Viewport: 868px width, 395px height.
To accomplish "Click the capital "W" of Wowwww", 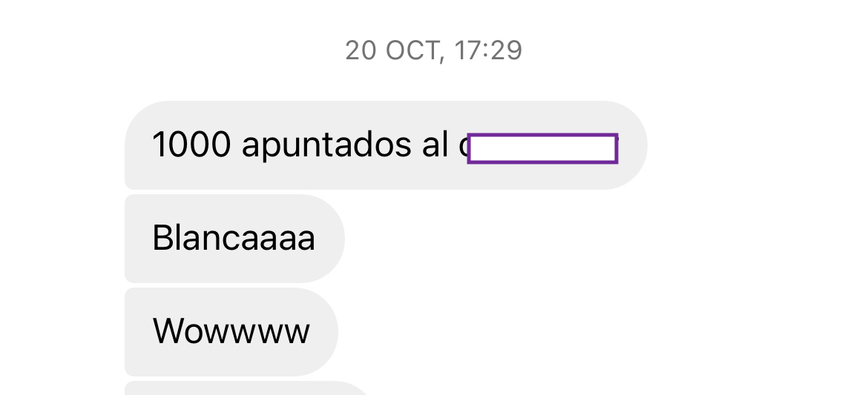I will point(171,331).
